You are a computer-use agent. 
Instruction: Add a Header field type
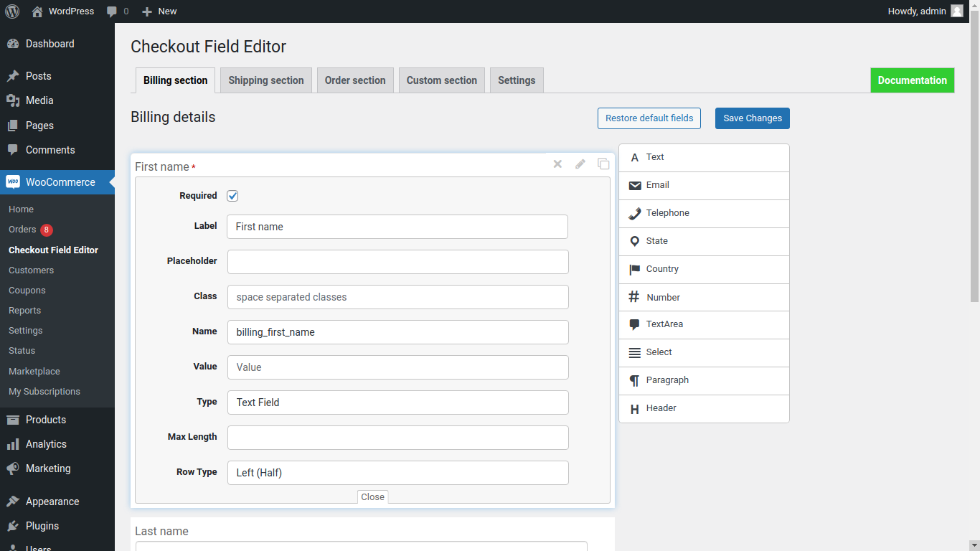pyautogui.click(x=704, y=409)
